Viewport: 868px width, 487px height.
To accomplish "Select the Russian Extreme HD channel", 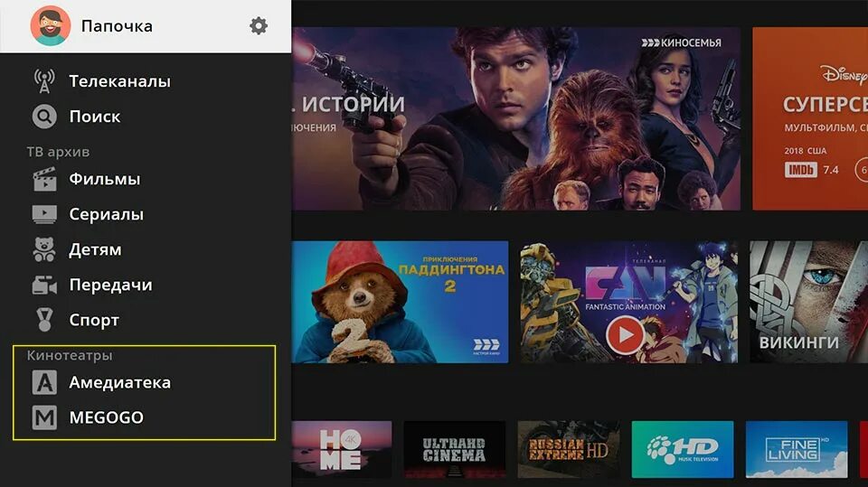I will (569, 449).
